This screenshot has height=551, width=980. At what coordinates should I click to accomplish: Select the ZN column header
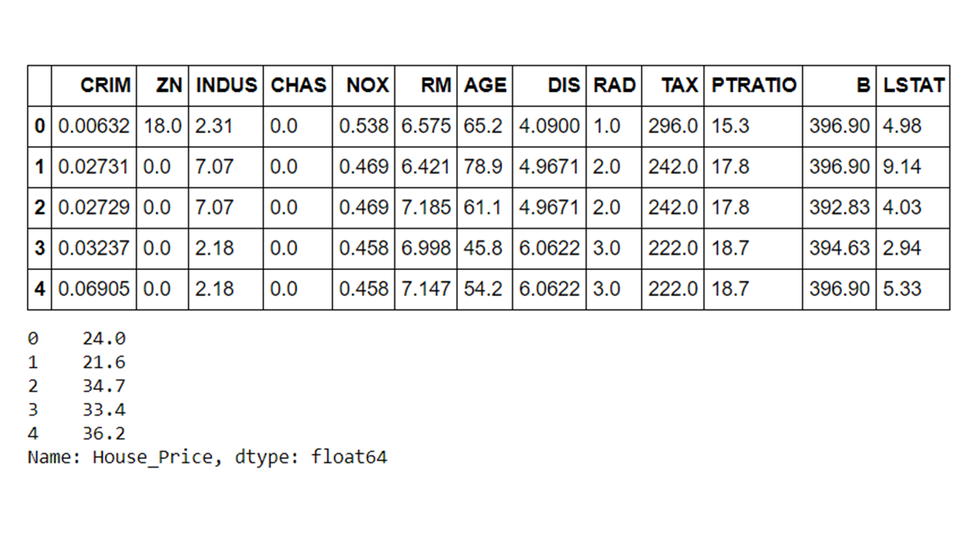pyautogui.click(x=169, y=85)
